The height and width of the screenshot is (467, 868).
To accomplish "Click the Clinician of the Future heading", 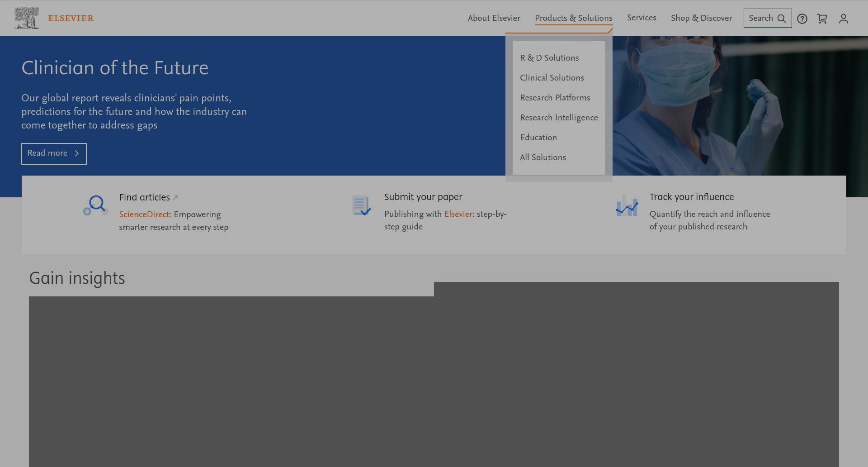I will [115, 68].
